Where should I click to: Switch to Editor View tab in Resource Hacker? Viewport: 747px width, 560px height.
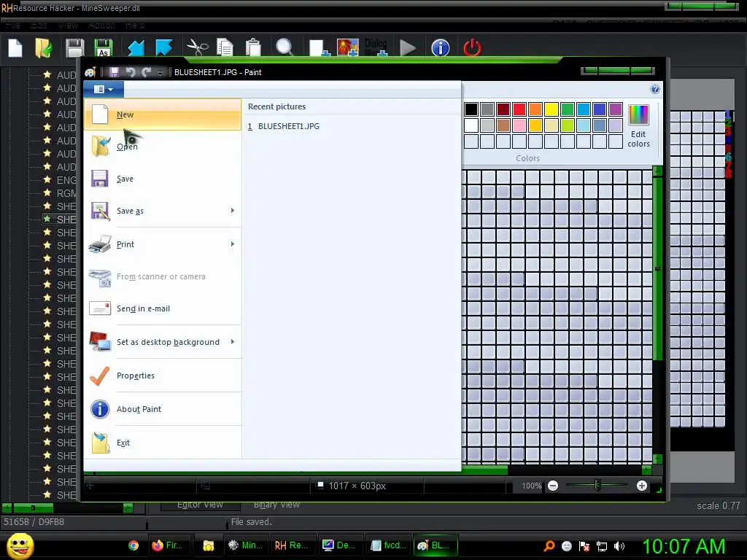click(x=200, y=505)
